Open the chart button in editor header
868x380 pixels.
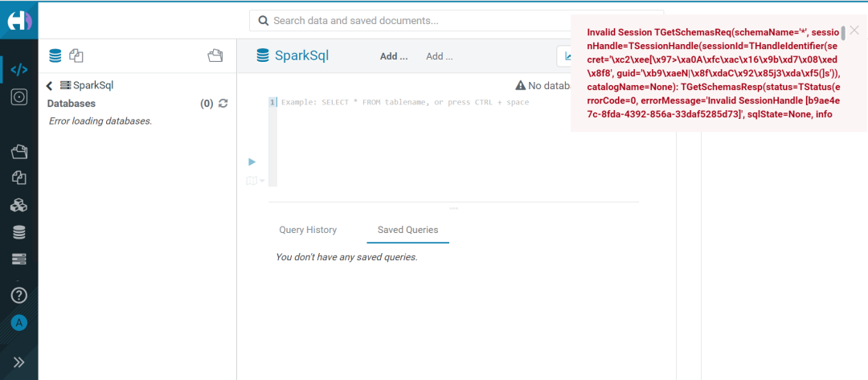[564, 56]
